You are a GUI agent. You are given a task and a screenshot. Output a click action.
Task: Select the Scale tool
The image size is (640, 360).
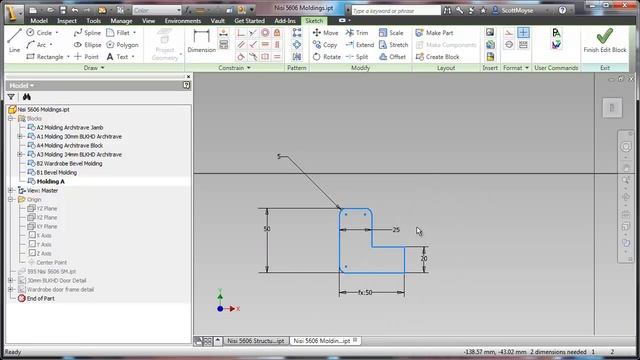pos(391,33)
